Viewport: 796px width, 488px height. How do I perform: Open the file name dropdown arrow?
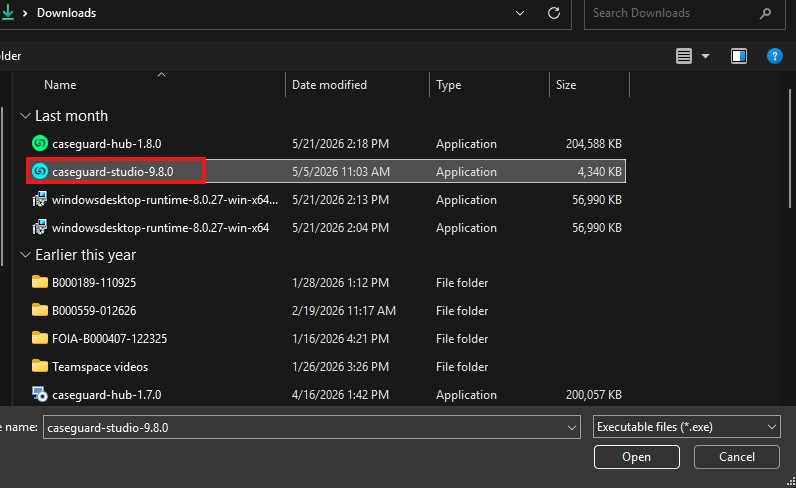[572, 428]
